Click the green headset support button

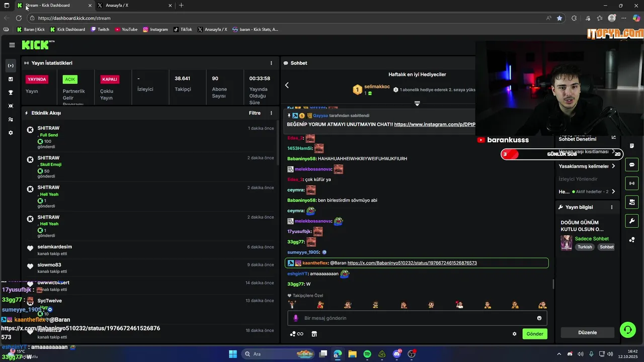pos(627,330)
